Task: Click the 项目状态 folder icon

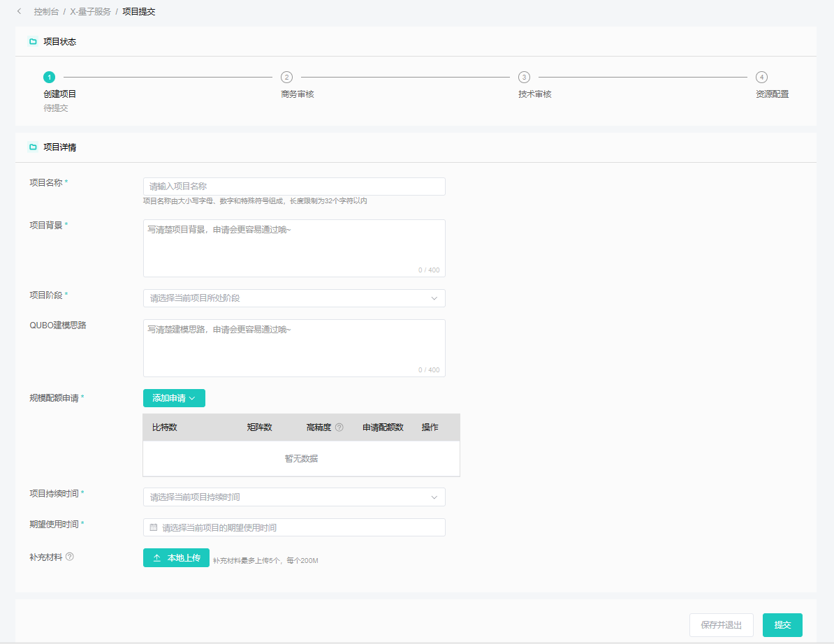Action: click(33, 42)
